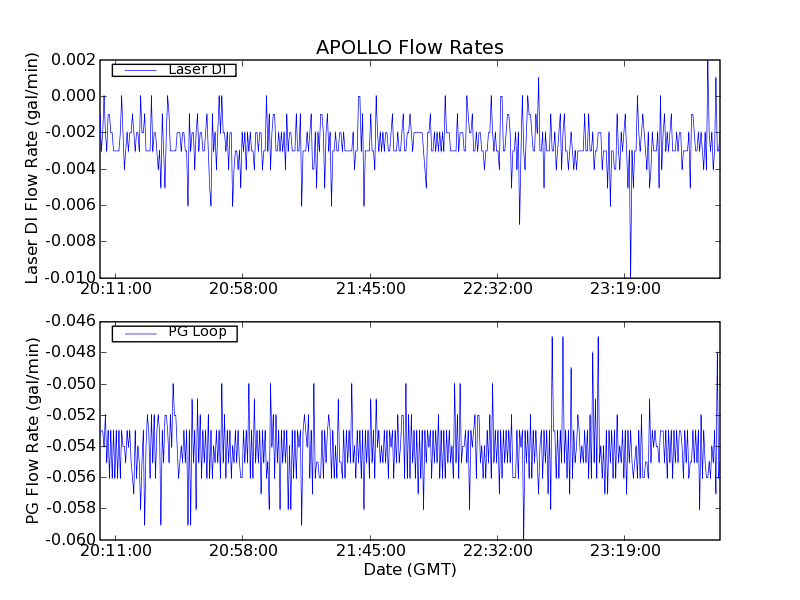
Task: Select the -0.010 y-axis tick label
Action: [x=70, y=278]
